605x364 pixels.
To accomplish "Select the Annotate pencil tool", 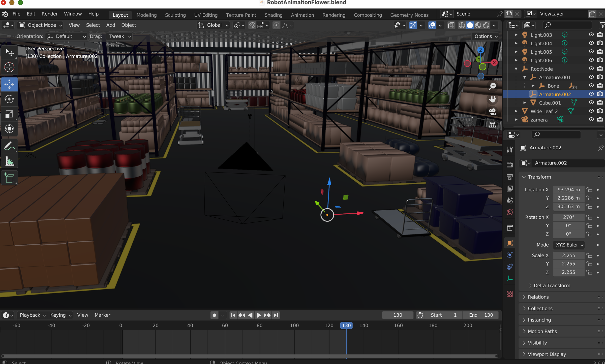I will [9, 146].
